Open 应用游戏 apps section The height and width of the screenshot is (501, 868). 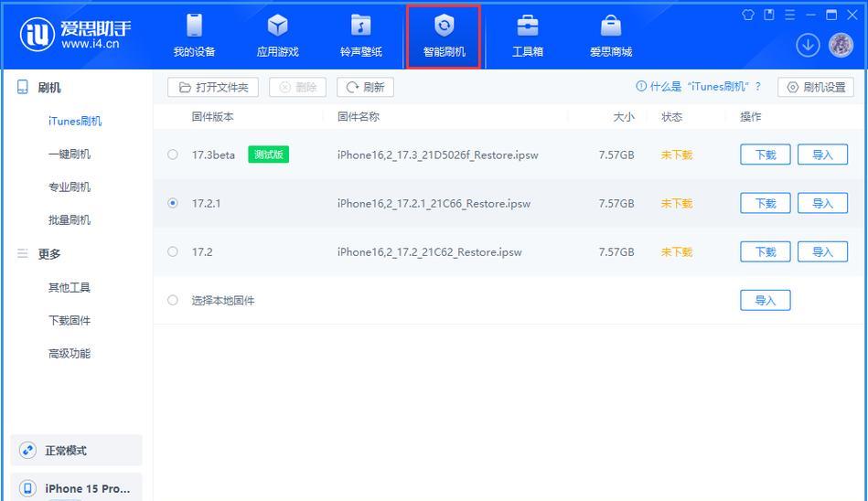(x=277, y=36)
